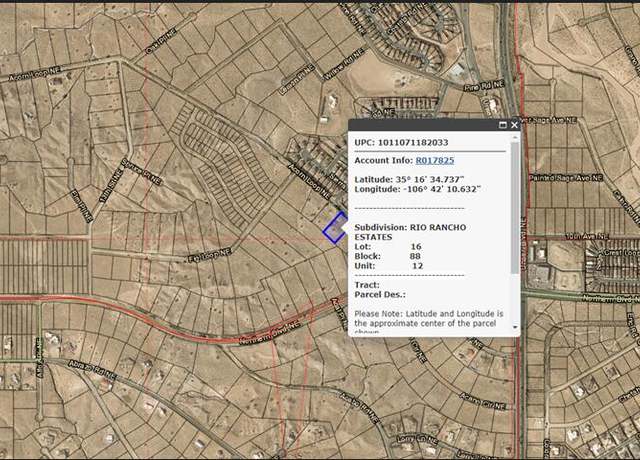Click the Latitude: 35° 16' 34.737" value
Screen dimensions: 640x460
coord(409,180)
